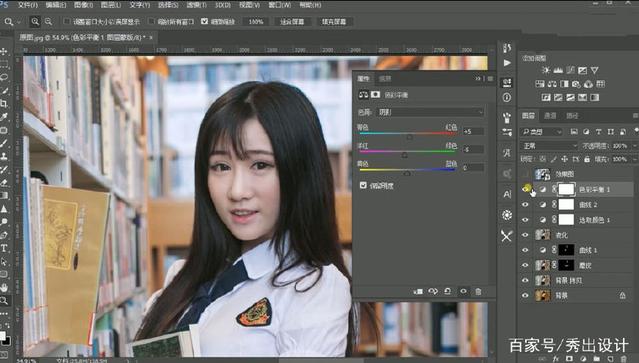Toggle the 细微缩放 checkbox in options bar

coord(205,21)
